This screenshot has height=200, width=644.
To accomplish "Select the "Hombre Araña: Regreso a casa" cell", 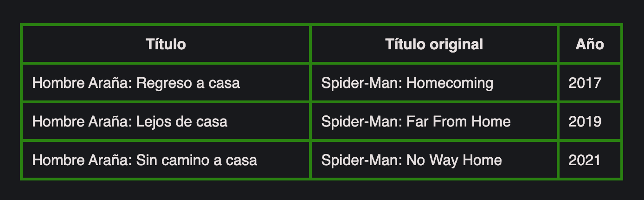I will click(136, 83).
